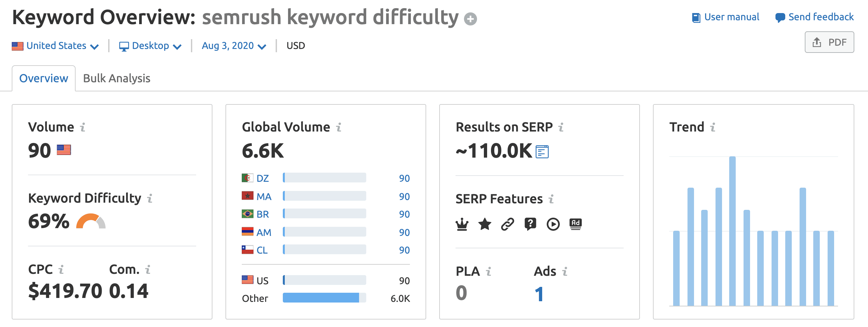Open the SERP snapshot icon next to ~110.0K
868x327 pixels.
(542, 151)
